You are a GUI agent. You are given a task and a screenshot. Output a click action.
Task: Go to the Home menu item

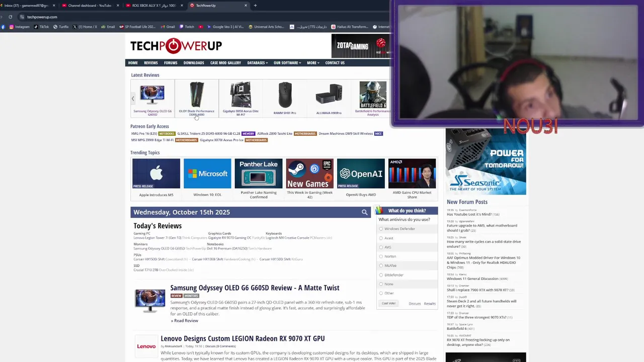pos(133,63)
